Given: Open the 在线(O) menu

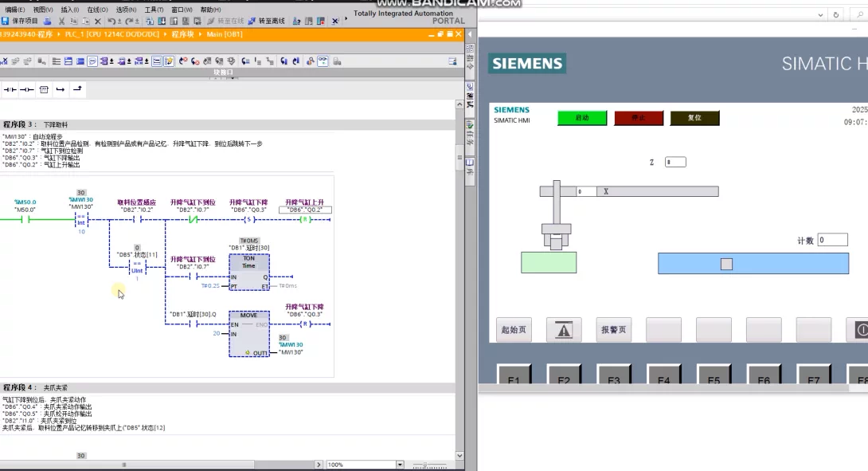Looking at the screenshot, I should pyautogui.click(x=97, y=10).
